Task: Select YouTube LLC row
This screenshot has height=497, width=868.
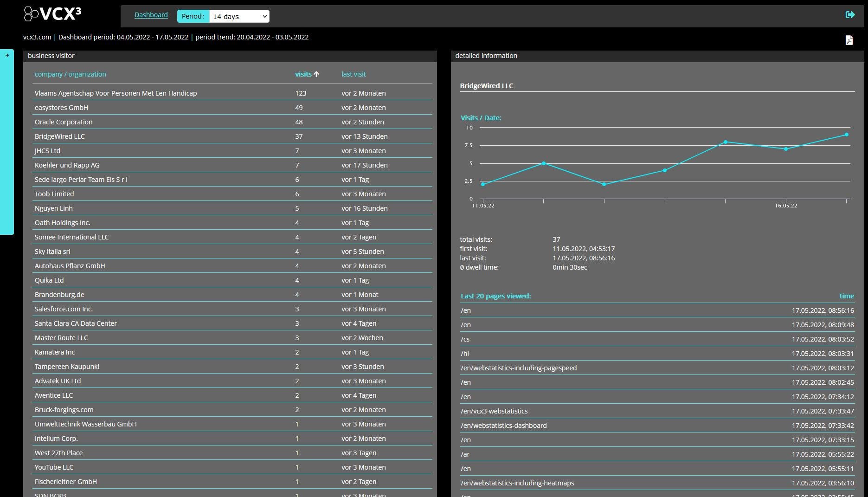Action: click(x=232, y=467)
